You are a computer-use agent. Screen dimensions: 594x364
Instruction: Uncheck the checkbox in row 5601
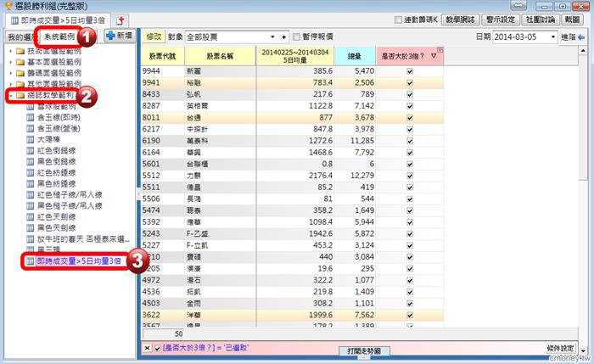pyautogui.click(x=410, y=164)
